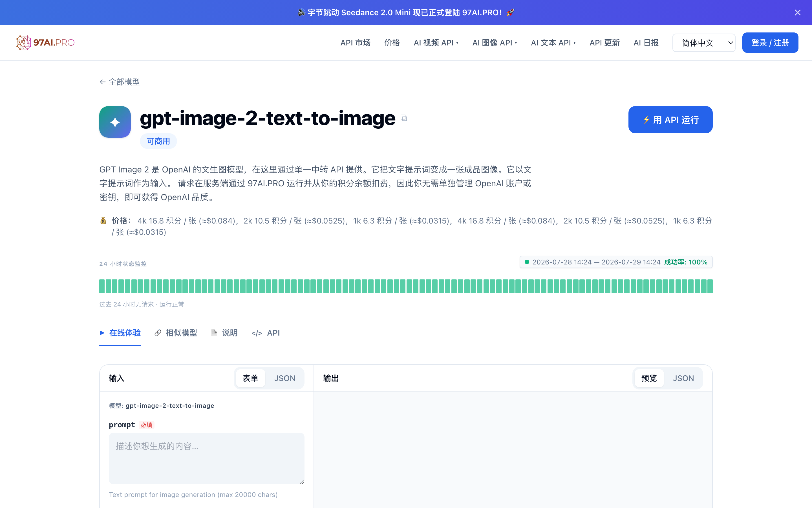Viewport: 812px width, 508px height.
Task: Open the 简体中文 language selector
Action: [x=704, y=43]
